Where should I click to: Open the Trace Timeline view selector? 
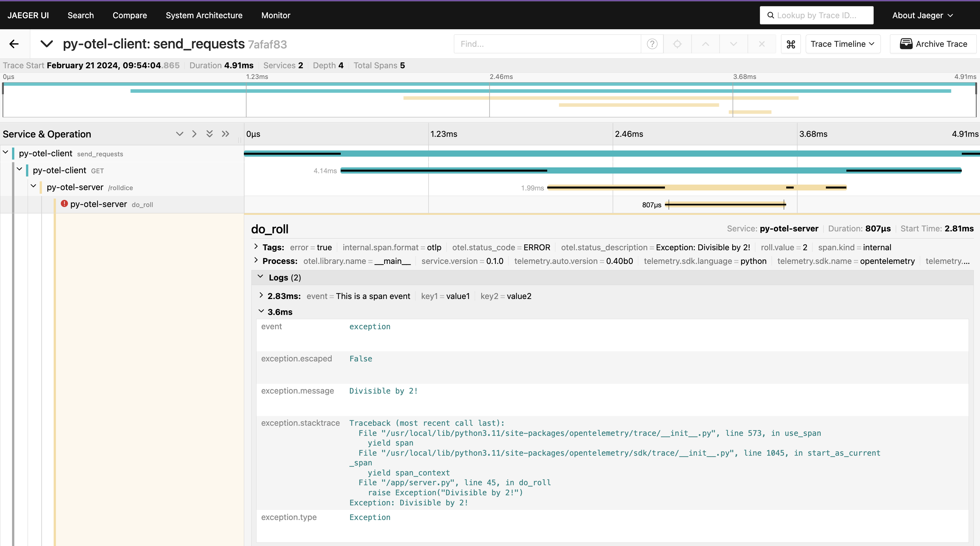(x=843, y=44)
